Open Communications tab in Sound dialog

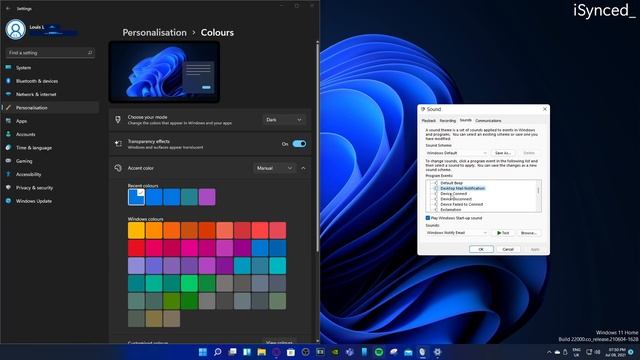point(488,121)
